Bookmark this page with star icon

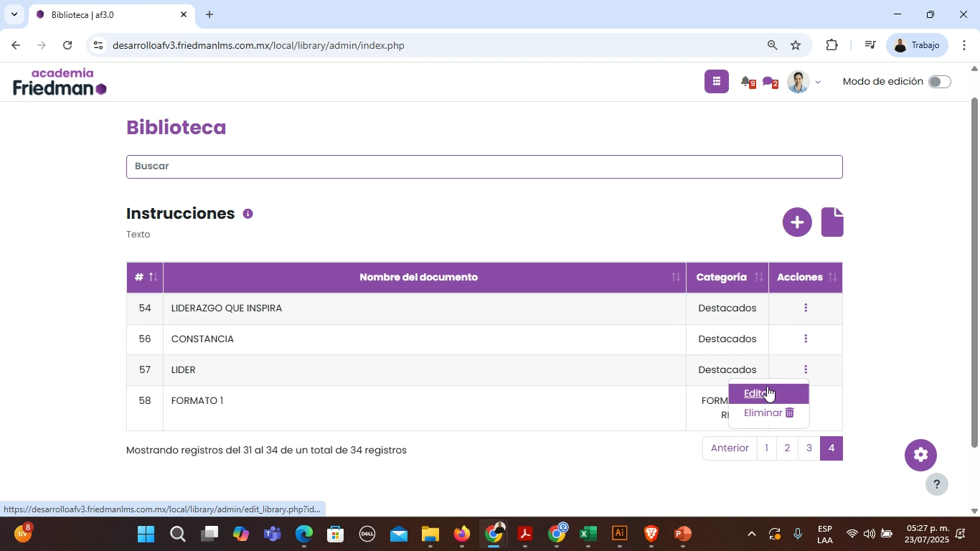click(796, 45)
